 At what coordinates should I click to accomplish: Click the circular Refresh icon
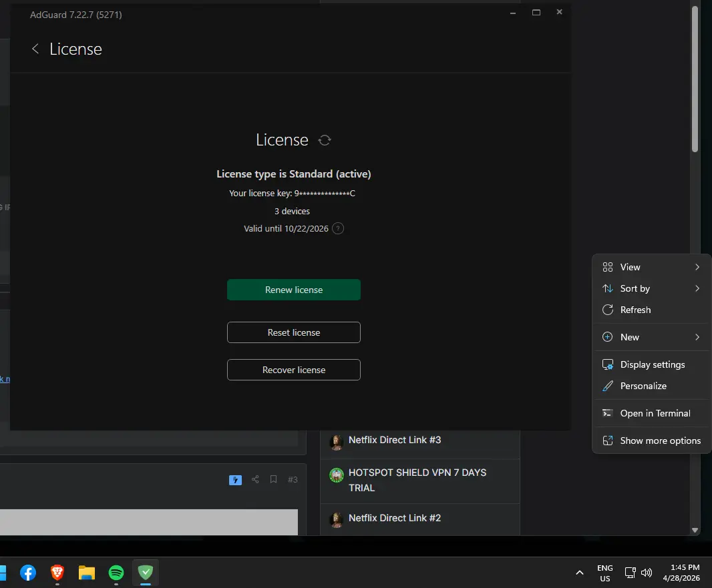coord(608,310)
